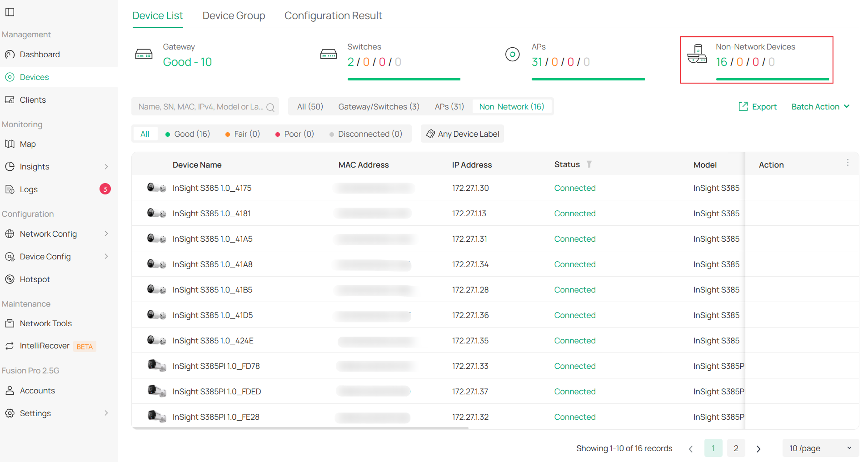The image size is (868, 462).
Task: Click Non-Network Devices green status bar
Action: 772,79
